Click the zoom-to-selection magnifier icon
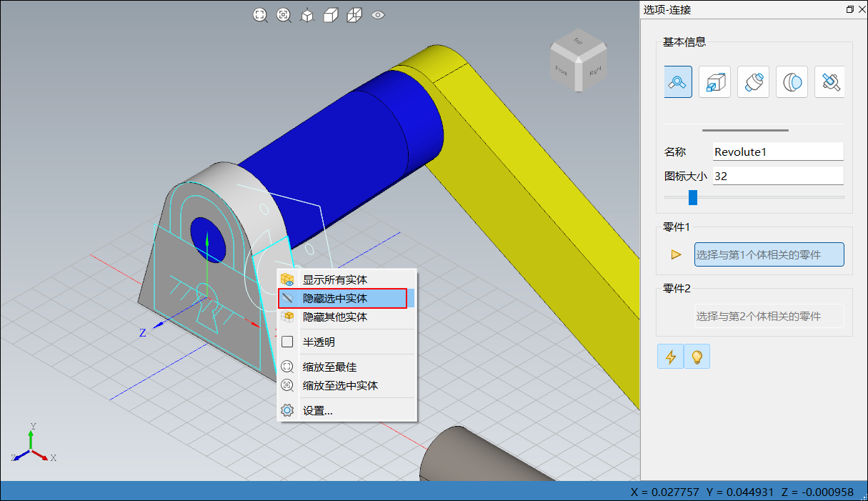The width and height of the screenshot is (868, 501). (x=284, y=15)
